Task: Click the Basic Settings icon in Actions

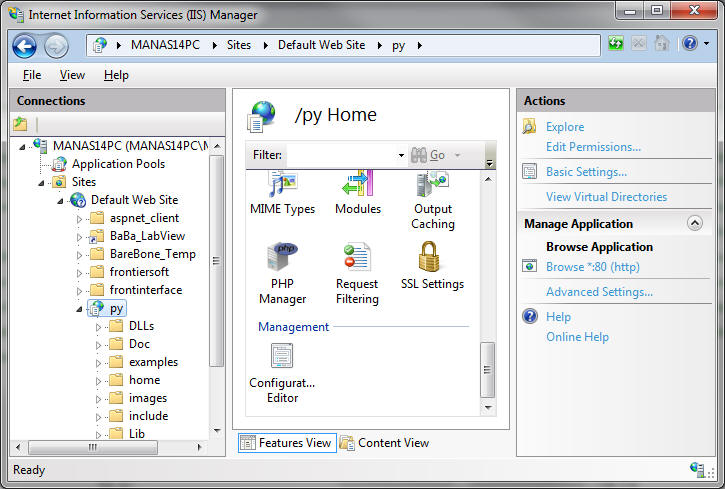Action: pos(529,171)
